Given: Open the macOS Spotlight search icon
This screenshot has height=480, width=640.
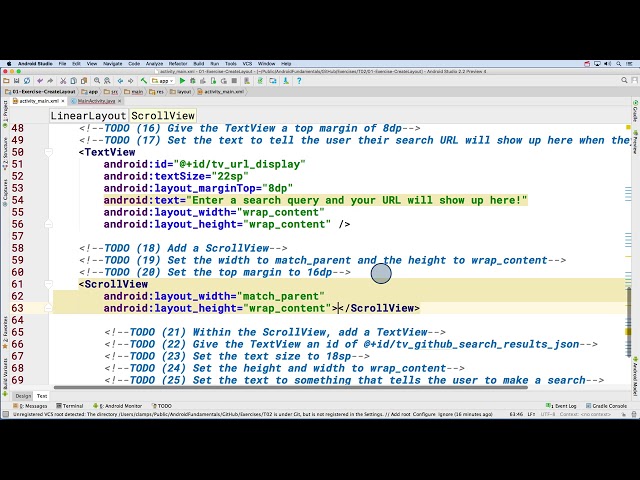Looking at the screenshot, I should coord(619,64).
